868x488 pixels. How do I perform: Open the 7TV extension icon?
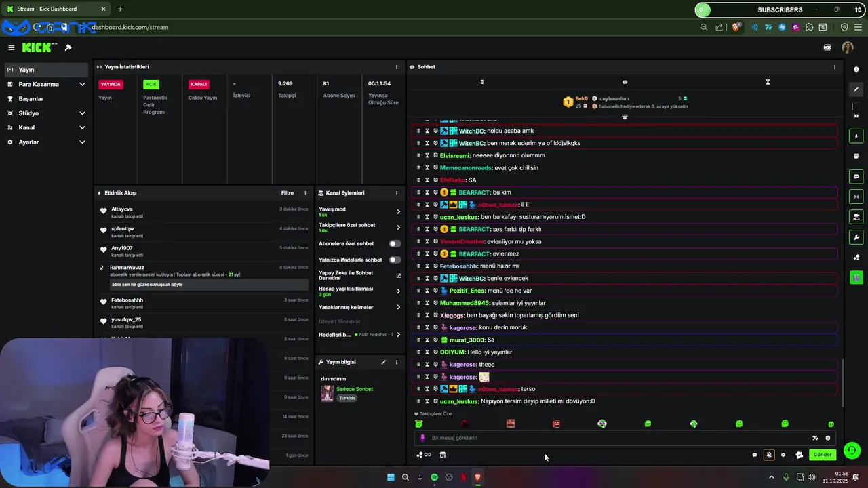point(768,27)
